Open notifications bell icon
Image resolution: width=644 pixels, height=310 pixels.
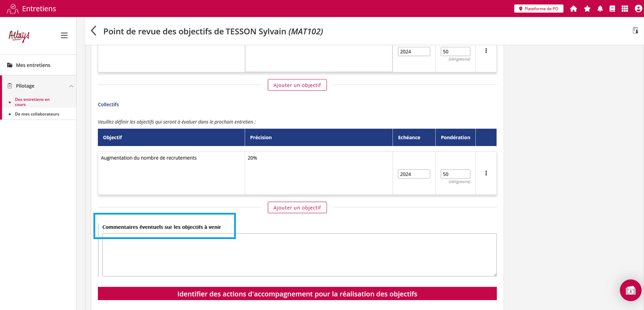pyautogui.click(x=600, y=8)
